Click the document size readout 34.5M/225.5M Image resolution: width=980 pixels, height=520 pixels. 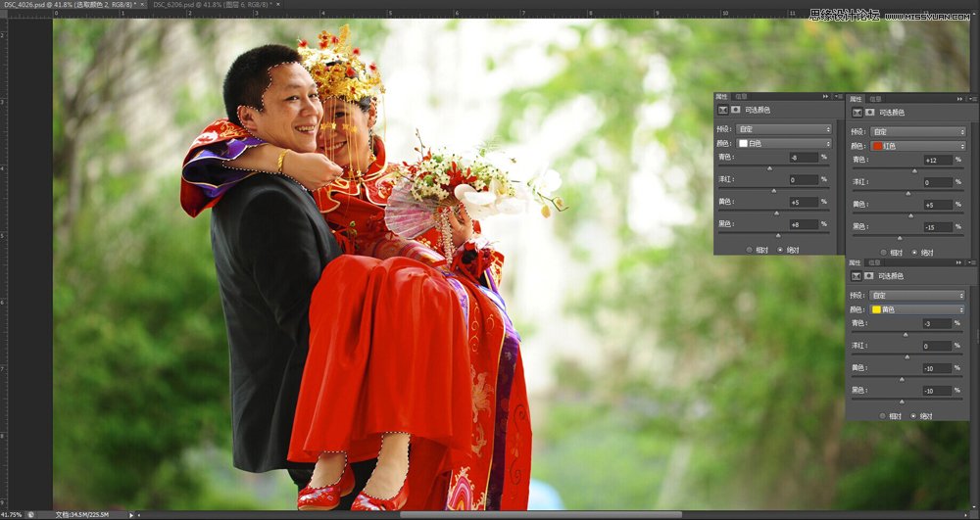pyautogui.click(x=82, y=515)
